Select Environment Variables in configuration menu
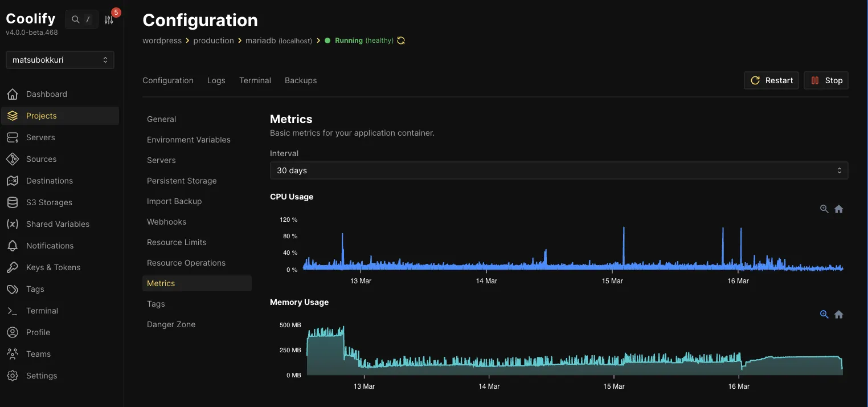 pos(189,140)
